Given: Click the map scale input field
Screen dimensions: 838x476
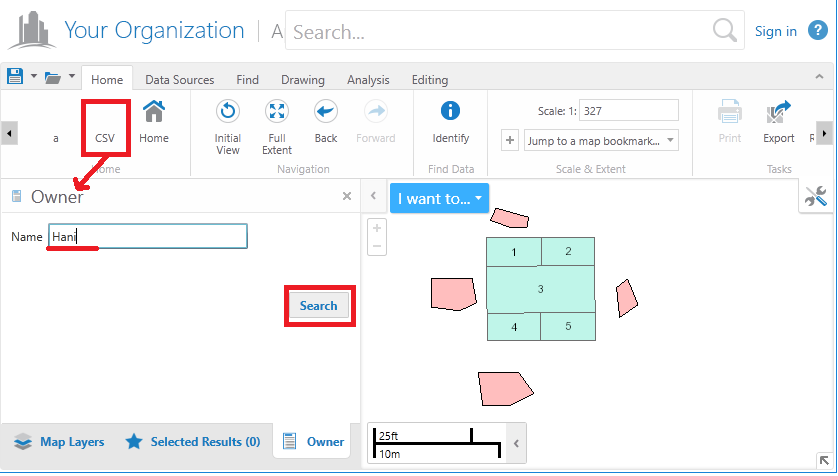Looking at the screenshot, I should click(628, 111).
